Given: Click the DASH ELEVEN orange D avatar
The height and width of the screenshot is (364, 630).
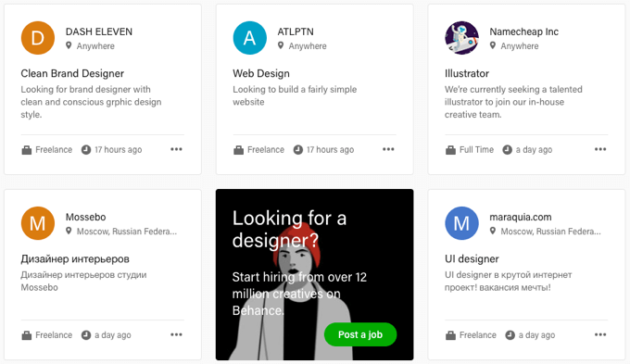Looking at the screenshot, I should pyautogui.click(x=38, y=38).
